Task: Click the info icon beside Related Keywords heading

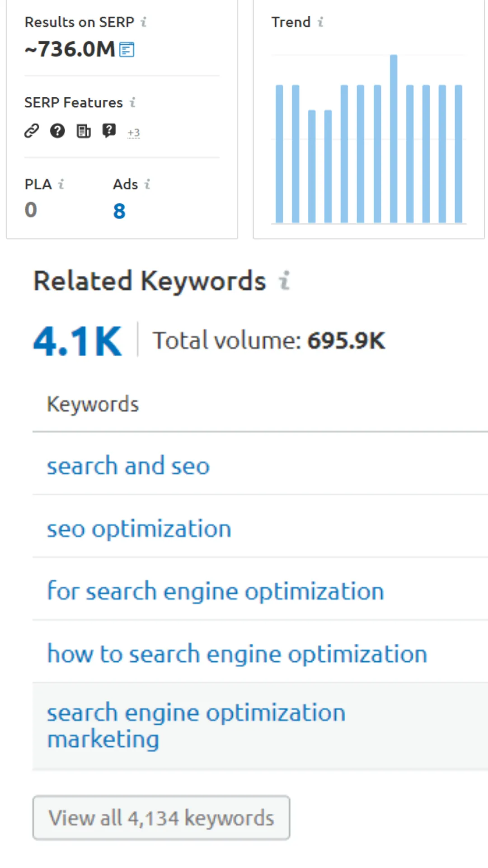Action: coord(284,280)
